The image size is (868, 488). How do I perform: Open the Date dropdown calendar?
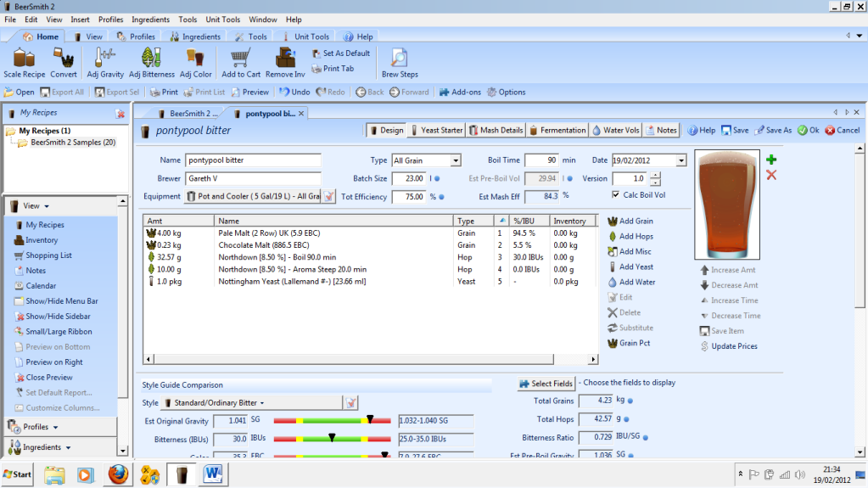pos(680,160)
